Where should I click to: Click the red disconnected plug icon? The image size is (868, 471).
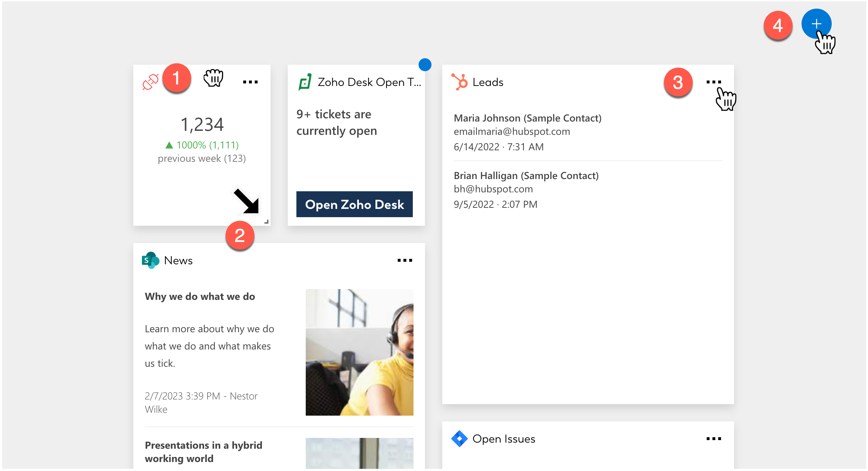(x=150, y=82)
